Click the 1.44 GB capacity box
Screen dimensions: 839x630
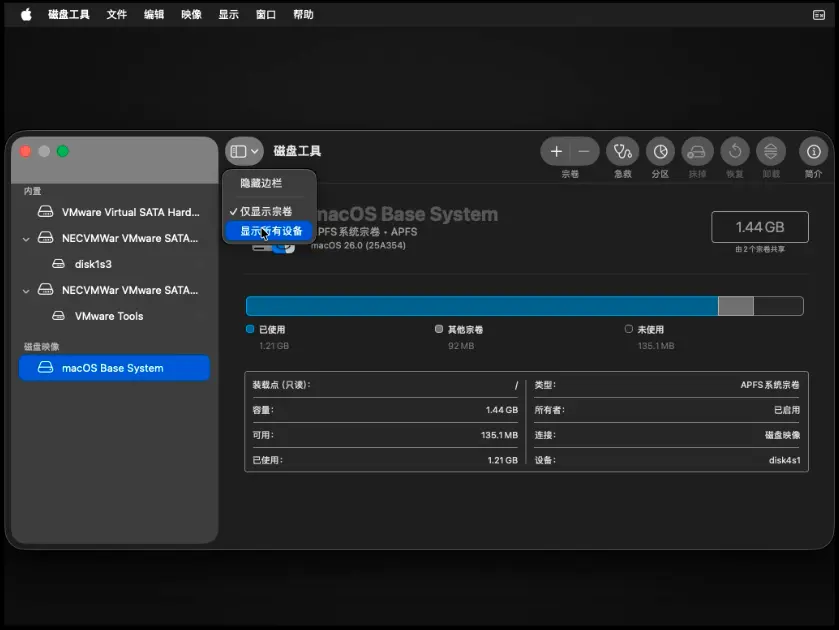760,227
